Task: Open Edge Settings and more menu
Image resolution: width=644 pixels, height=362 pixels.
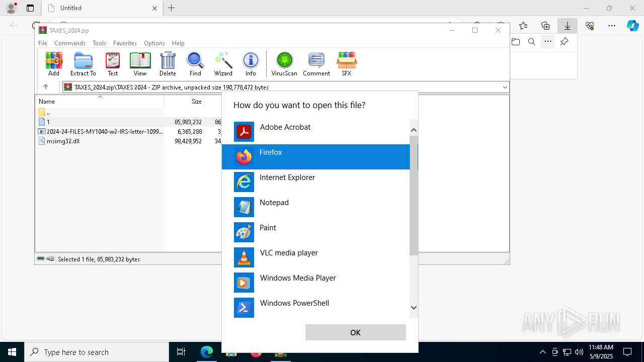Action: point(612,26)
